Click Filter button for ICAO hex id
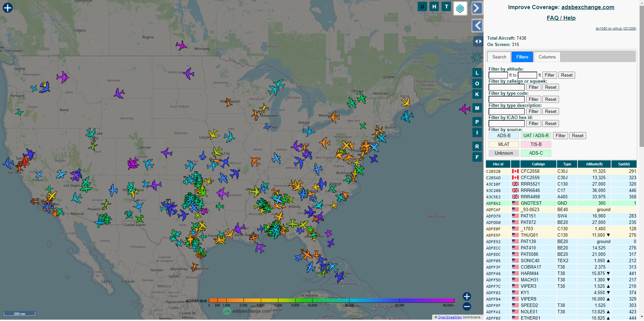 pos(534,123)
